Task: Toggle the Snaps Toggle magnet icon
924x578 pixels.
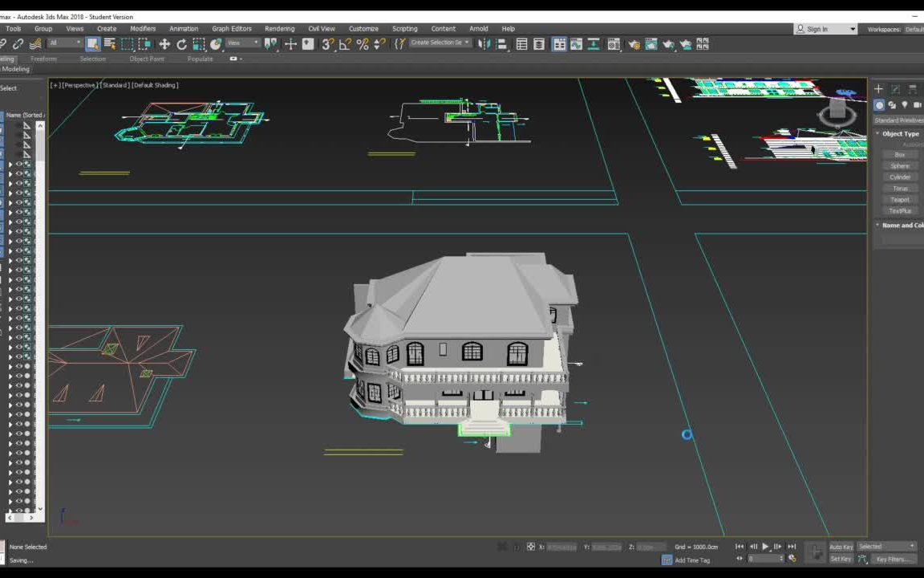Action: pos(326,44)
